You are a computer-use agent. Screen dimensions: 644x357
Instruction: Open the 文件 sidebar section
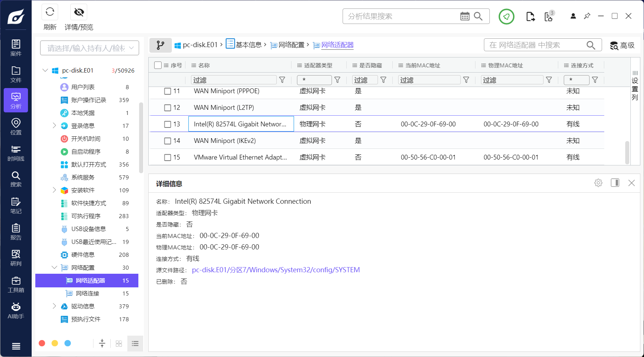tap(16, 74)
